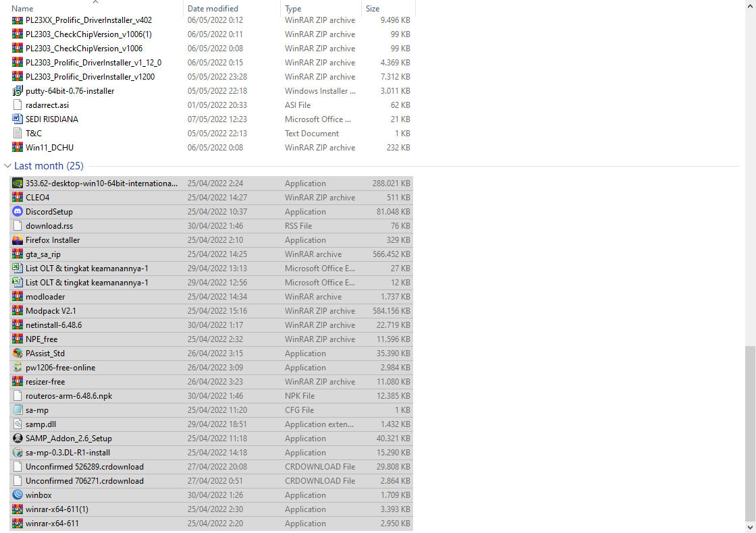Click the NPK File type cell
Screen dimensions: 756x533
pos(300,396)
